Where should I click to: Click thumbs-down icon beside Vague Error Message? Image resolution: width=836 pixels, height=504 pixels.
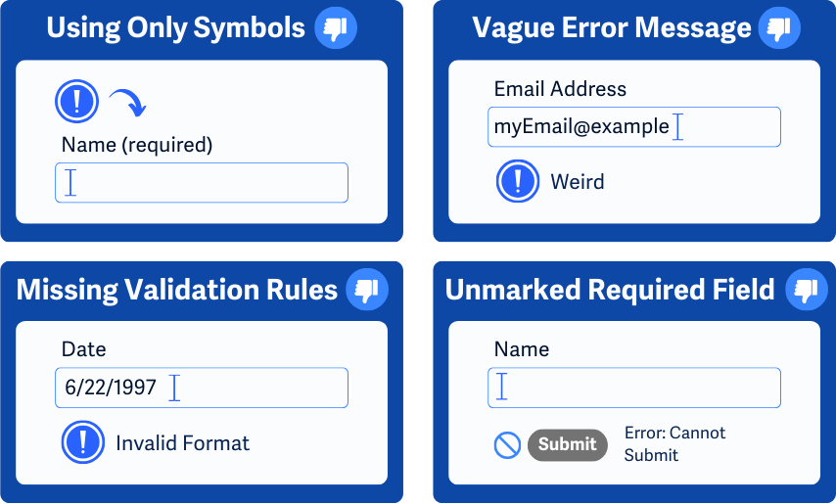[x=779, y=27]
